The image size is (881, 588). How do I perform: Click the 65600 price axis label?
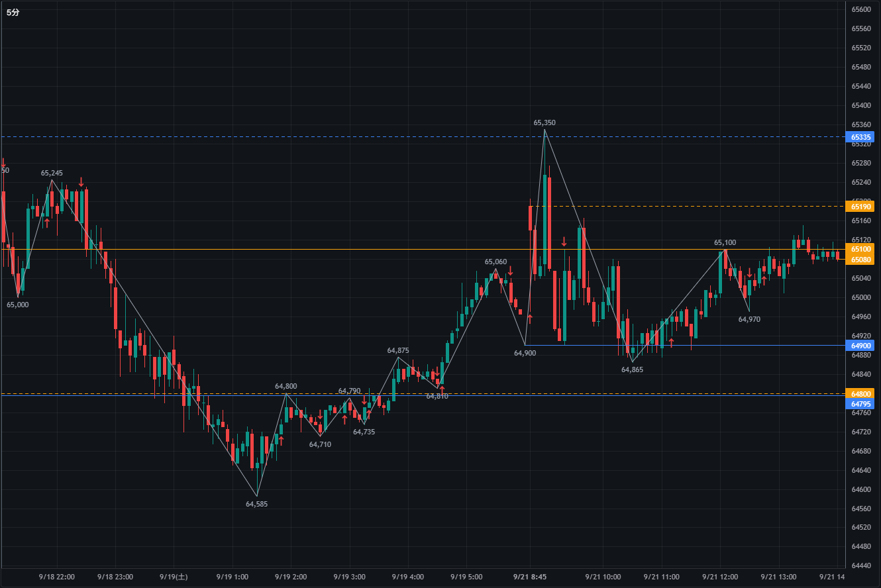pyautogui.click(x=861, y=9)
